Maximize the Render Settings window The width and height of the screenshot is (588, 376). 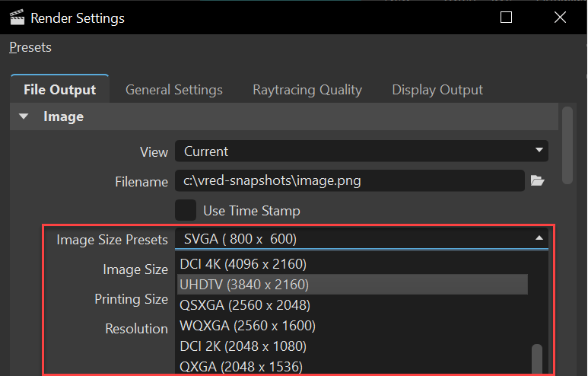pyautogui.click(x=506, y=18)
